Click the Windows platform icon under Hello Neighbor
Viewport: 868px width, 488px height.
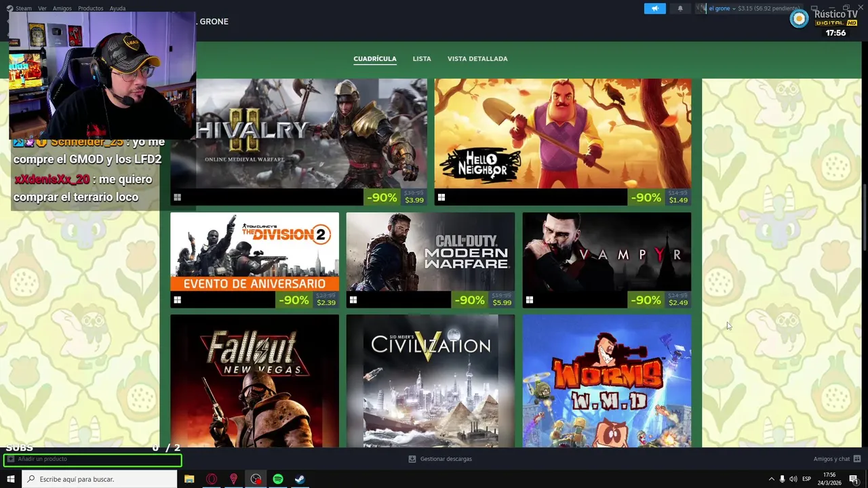coord(441,197)
